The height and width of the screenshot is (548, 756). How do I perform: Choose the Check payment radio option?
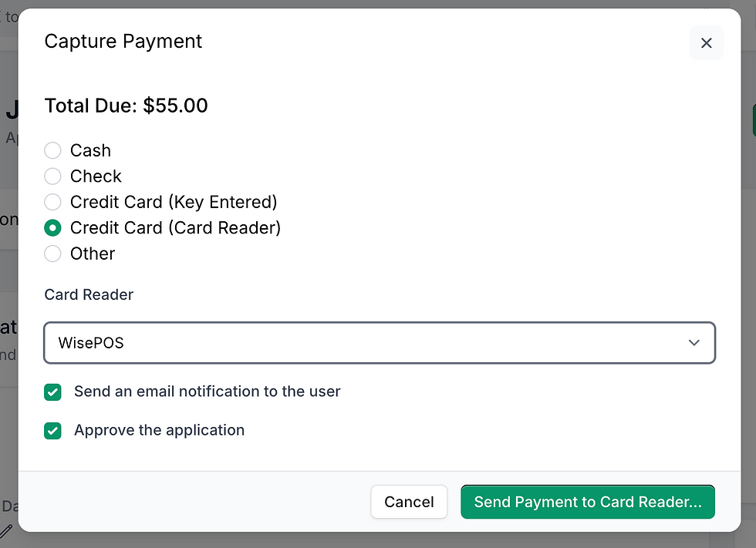pos(52,177)
